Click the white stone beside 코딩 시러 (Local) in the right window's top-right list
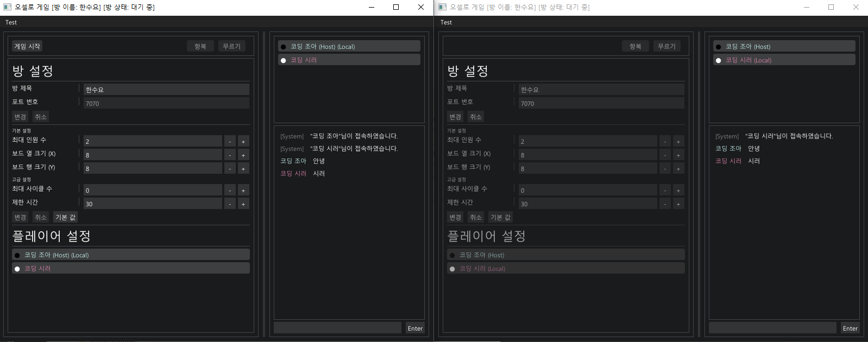 719,60
